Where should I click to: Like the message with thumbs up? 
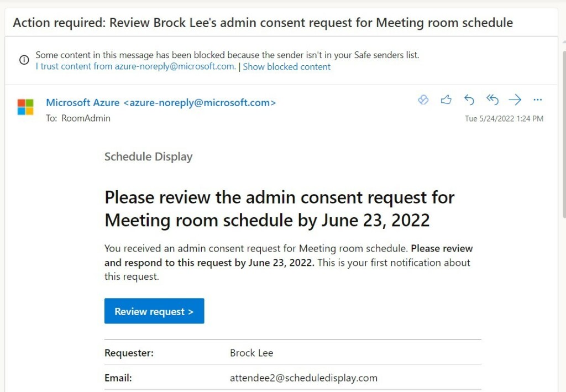[x=446, y=100]
